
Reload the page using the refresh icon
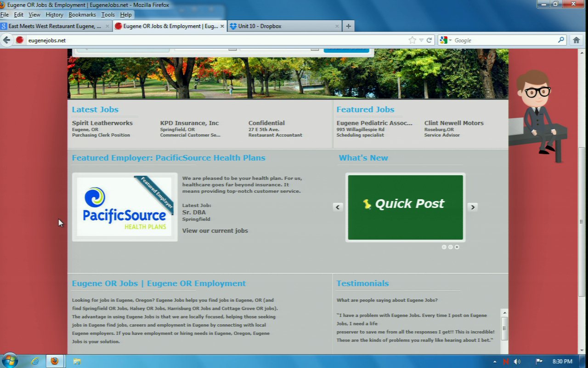point(429,40)
